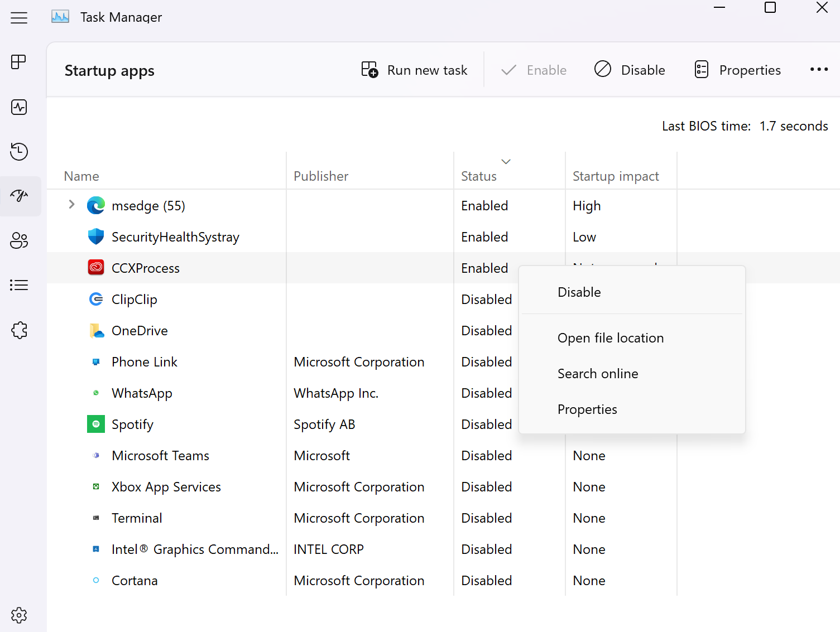840x632 pixels.
Task: Click the High startup impact cell
Action: click(x=587, y=206)
